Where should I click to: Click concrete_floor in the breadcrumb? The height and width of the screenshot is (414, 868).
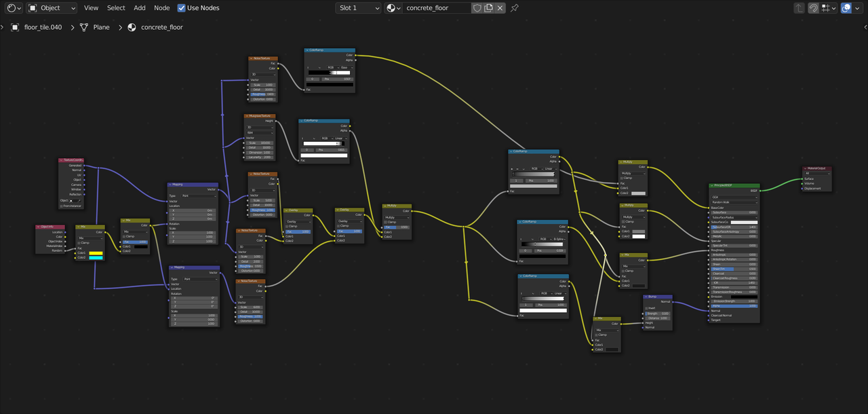tap(162, 27)
